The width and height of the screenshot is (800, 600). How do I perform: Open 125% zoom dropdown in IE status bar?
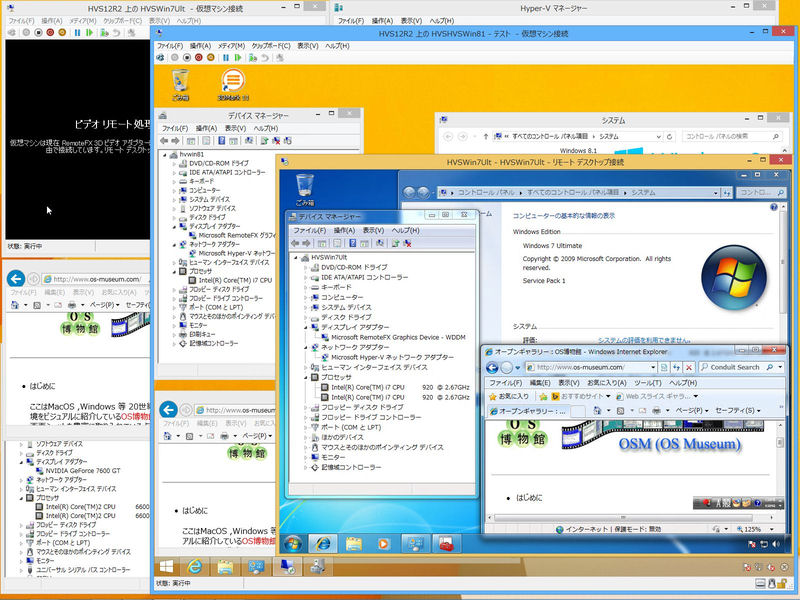[771, 529]
